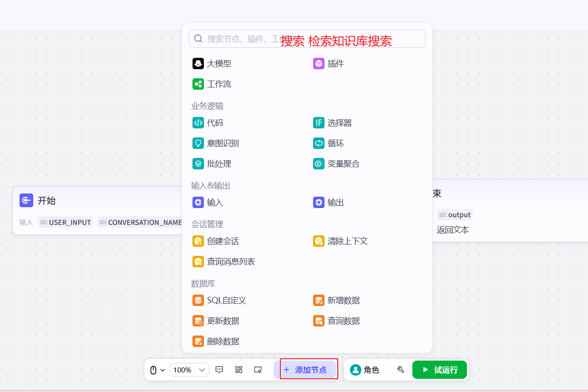The width and height of the screenshot is (588, 392).
Task: Click the auto-layout grid icon
Action: coord(238,370)
